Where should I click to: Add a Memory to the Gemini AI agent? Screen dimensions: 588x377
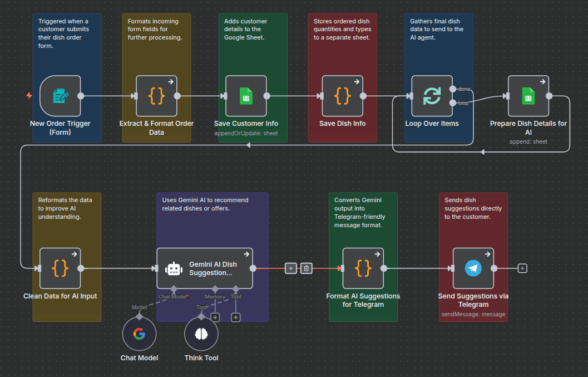(215, 317)
